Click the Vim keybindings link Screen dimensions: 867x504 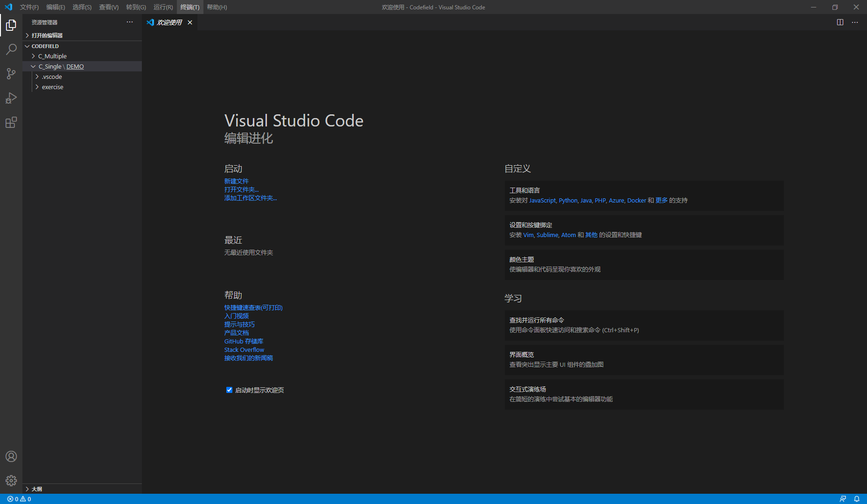[x=528, y=235]
